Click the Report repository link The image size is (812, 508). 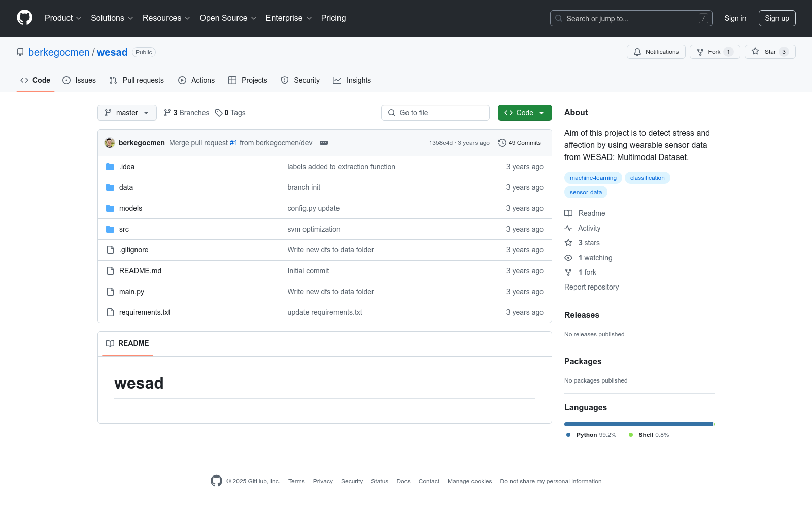(592, 287)
